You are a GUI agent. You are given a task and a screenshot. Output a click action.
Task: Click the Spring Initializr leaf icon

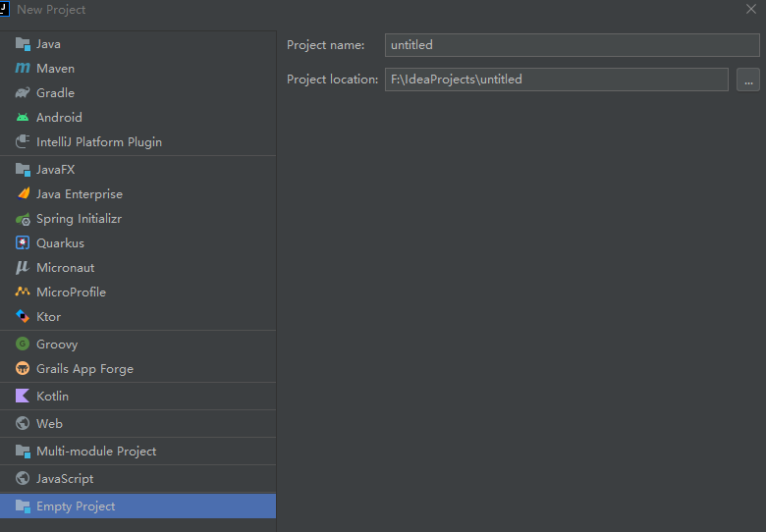(x=23, y=219)
